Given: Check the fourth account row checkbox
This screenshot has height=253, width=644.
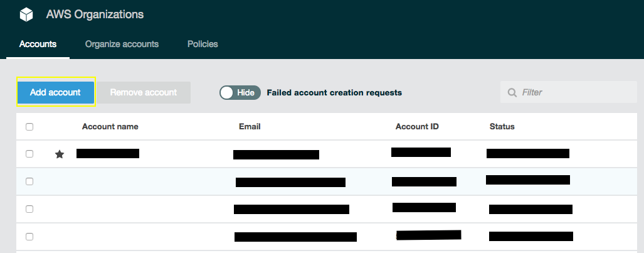Looking at the screenshot, I should click(29, 237).
